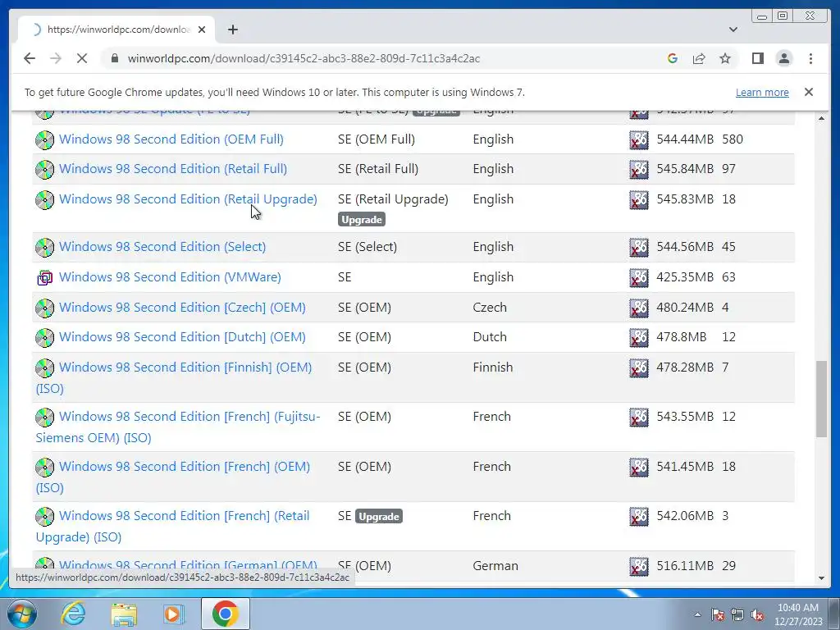Open Windows 98 Second Edition [Finnish] (OEM) (ISO)
840x630 pixels.
coord(185,367)
